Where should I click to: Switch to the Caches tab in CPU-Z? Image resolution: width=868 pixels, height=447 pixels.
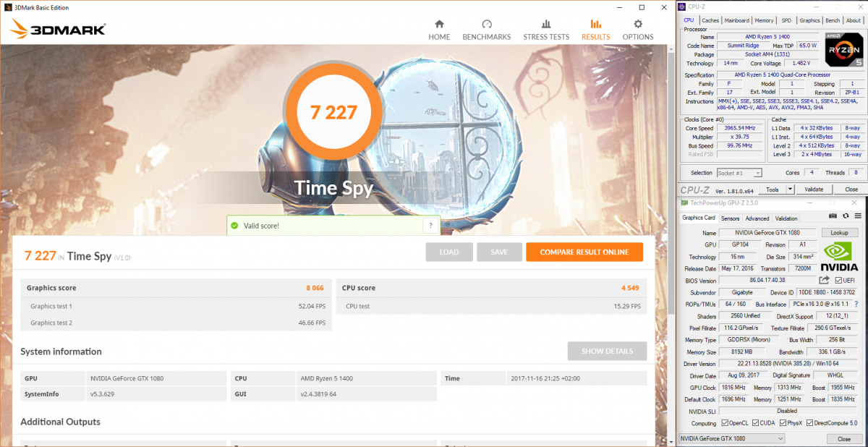pyautogui.click(x=710, y=20)
